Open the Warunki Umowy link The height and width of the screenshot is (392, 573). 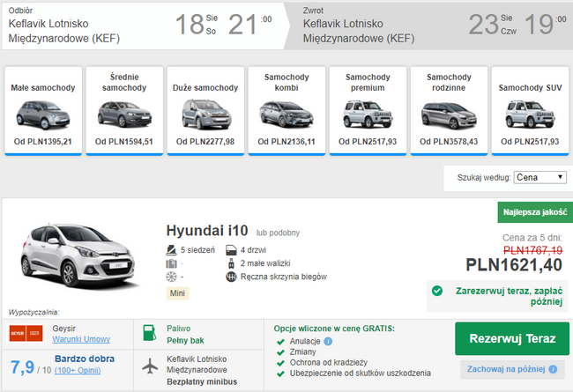click(x=81, y=339)
